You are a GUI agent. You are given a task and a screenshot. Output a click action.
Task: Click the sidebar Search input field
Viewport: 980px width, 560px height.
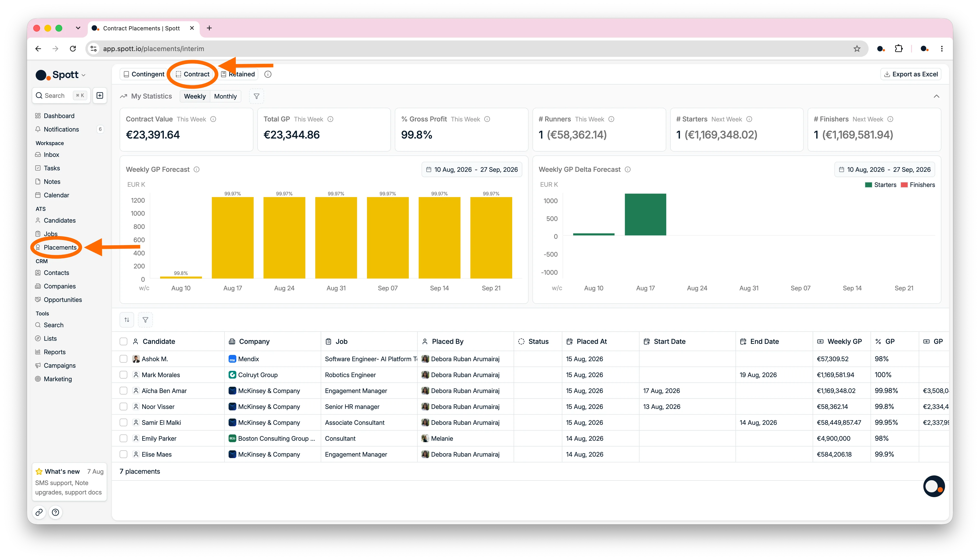click(61, 95)
